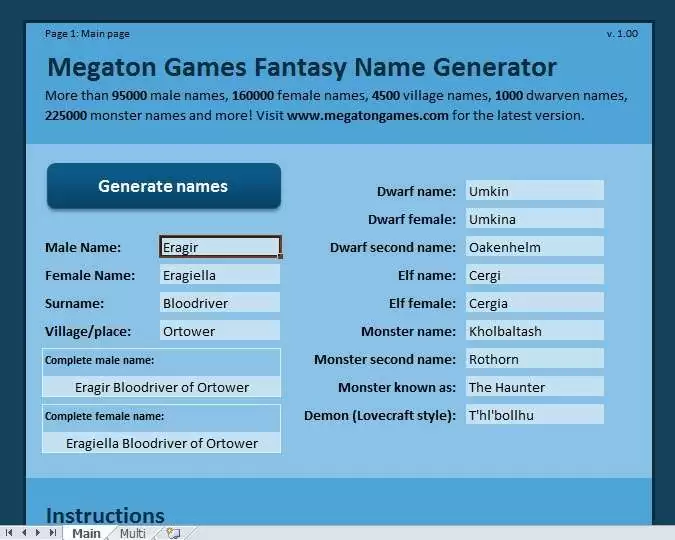The width and height of the screenshot is (675, 540).
Task: Select the Monster known as cell
Action: click(x=534, y=387)
